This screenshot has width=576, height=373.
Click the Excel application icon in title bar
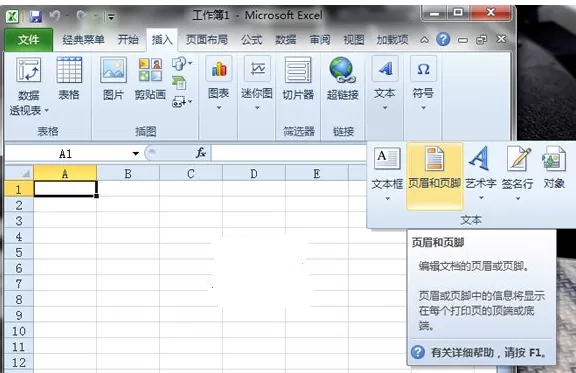click(x=12, y=16)
